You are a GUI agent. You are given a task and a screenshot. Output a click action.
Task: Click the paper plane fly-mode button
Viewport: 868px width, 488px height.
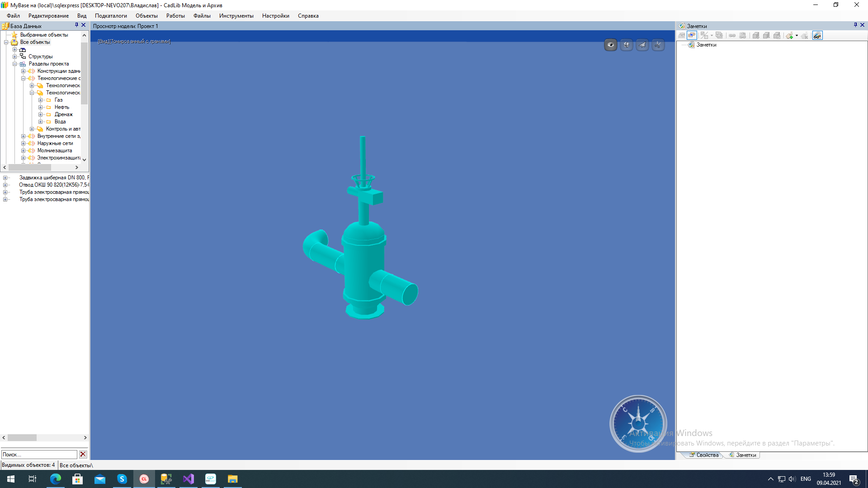tap(642, 45)
